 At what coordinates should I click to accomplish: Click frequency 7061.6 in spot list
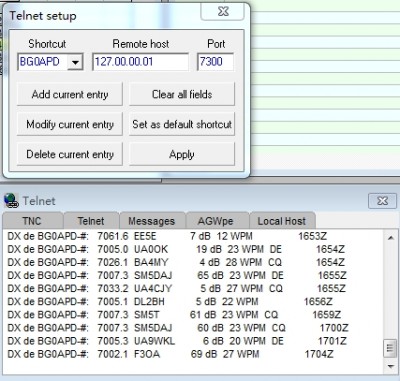pyautogui.click(x=113, y=236)
